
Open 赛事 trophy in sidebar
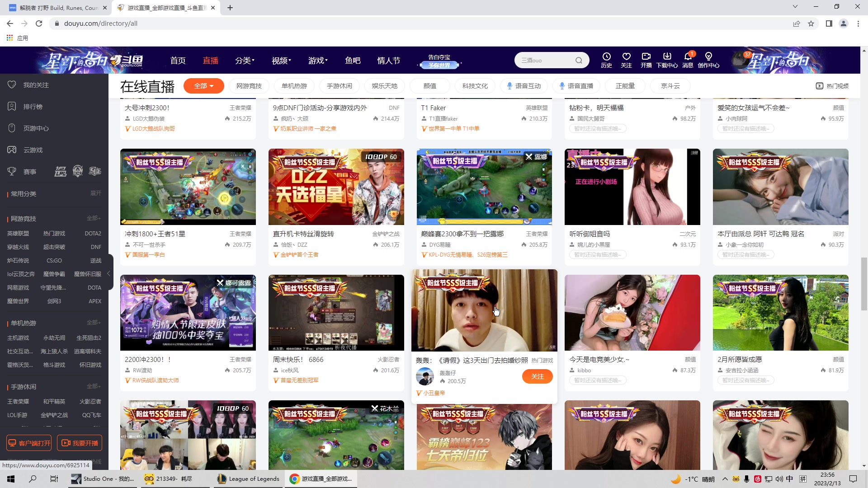click(x=23, y=172)
